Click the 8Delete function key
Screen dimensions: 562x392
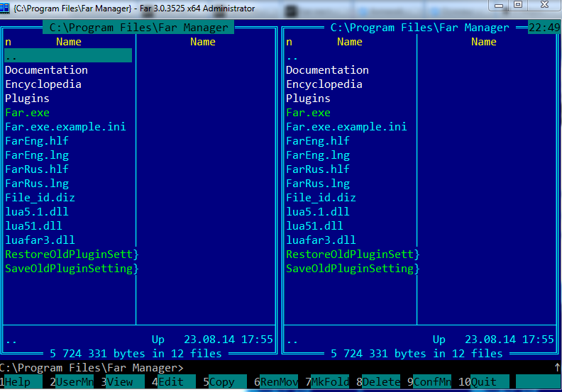point(378,382)
